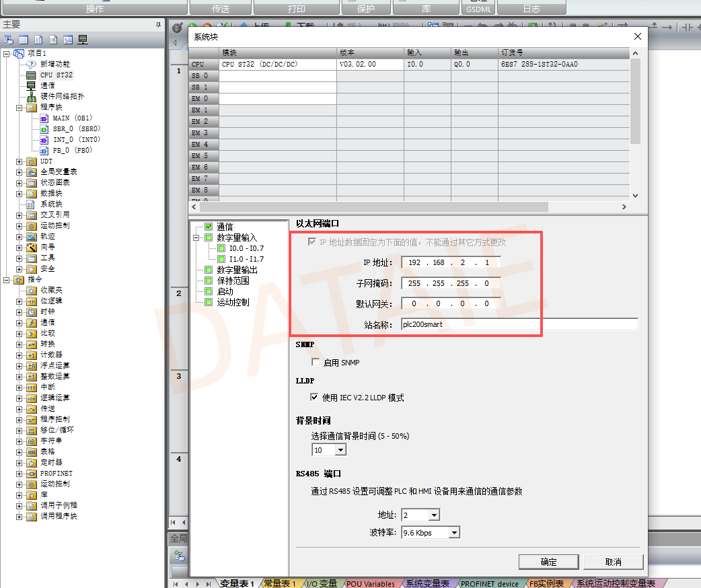The height and width of the screenshot is (588, 701).
Task: Collapse the 程序块 tree node
Action: (x=20, y=108)
